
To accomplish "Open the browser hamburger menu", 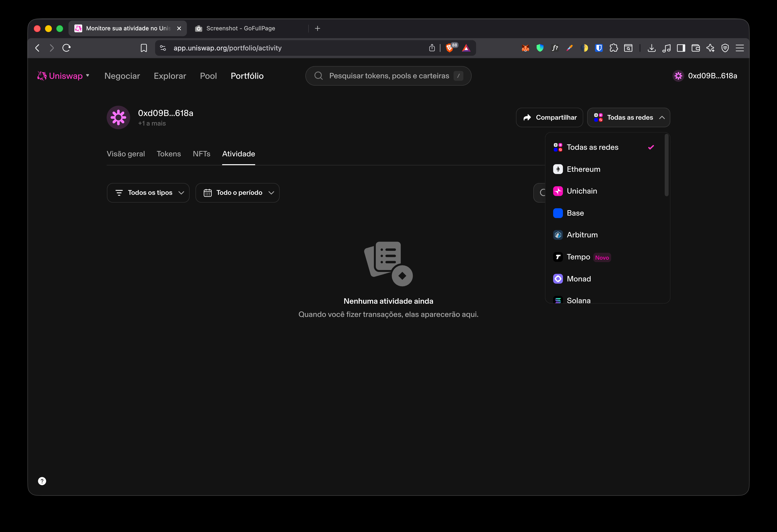I will [x=740, y=48].
